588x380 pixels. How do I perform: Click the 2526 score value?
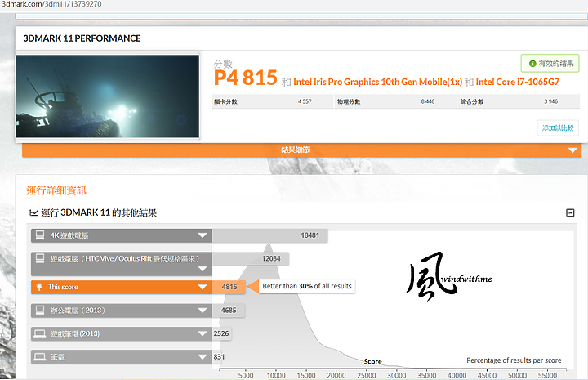click(x=221, y=333)
